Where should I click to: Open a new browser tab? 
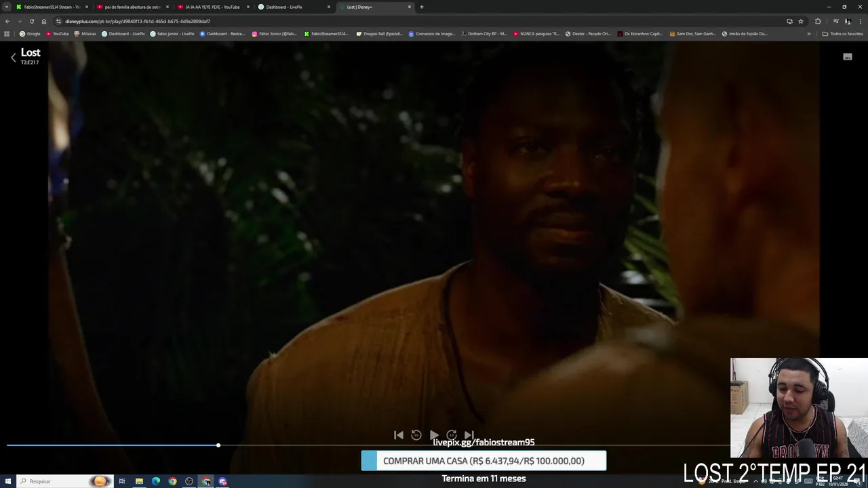[422, 7]
